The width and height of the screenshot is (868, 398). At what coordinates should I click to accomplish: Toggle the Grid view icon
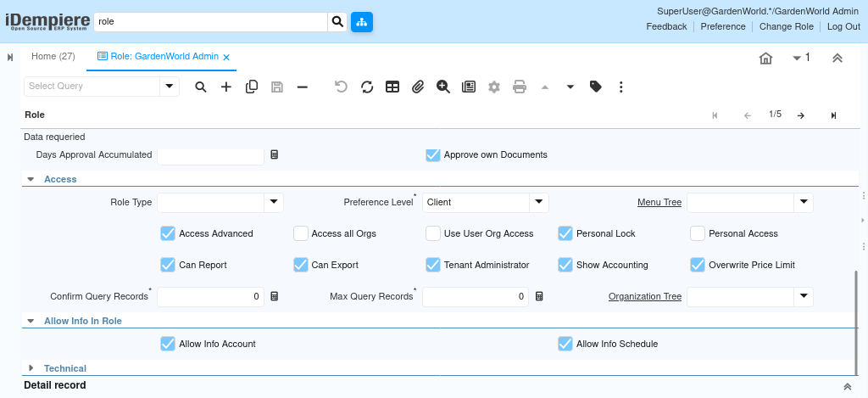point(392,87)
